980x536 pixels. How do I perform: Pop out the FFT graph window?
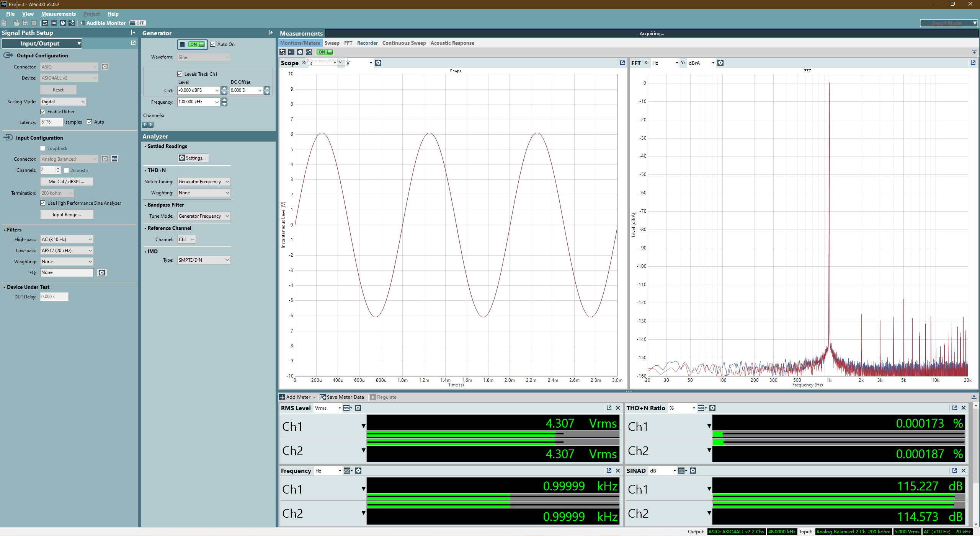(973, 63)
